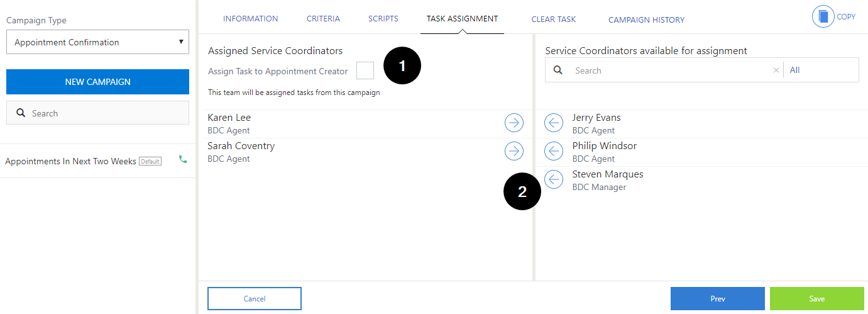The image size is (868, 314).
Task: Go to the Campaign History tab
Action: click(646, 20)
